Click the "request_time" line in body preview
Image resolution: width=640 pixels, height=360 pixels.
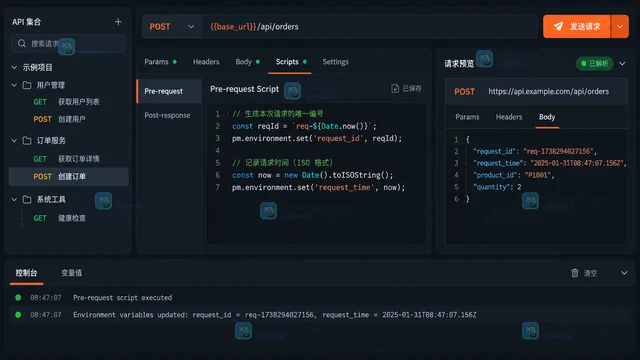coord(550,163)
